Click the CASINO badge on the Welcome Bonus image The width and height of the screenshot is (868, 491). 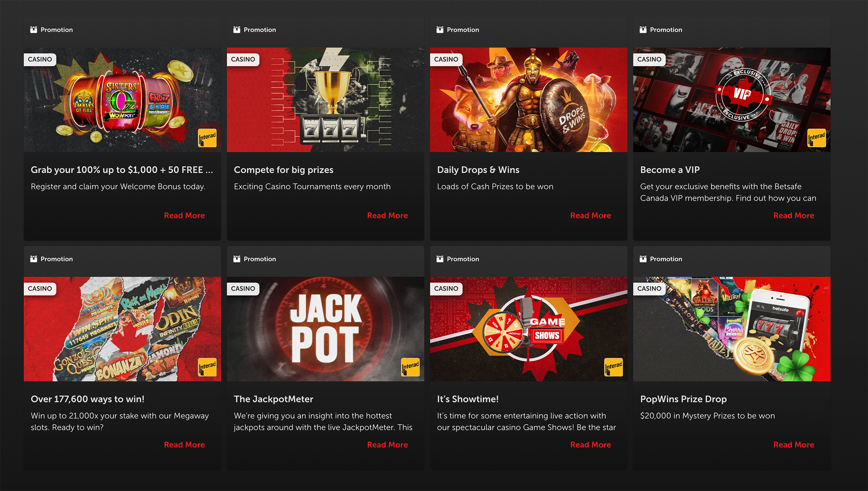coord(40,59)
